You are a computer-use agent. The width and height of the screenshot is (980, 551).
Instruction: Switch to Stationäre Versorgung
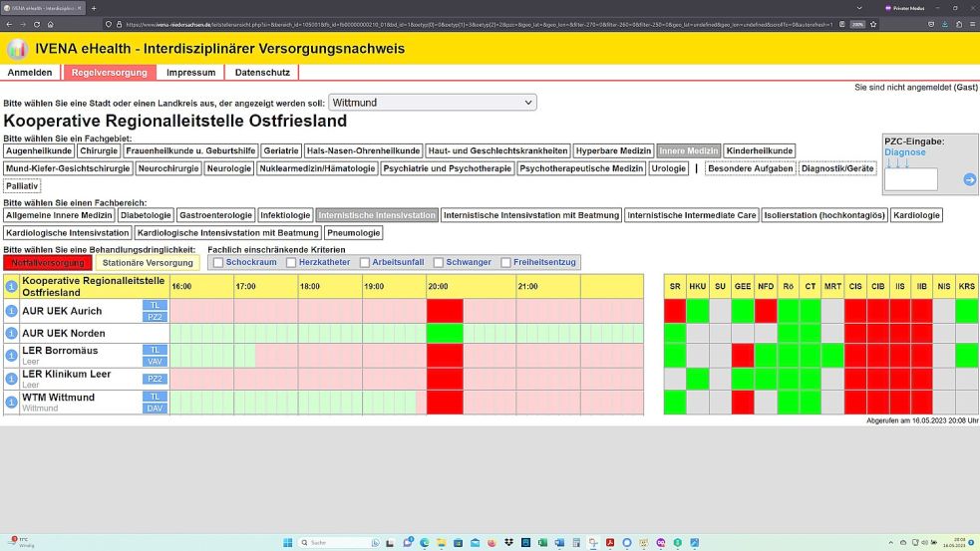148,263
